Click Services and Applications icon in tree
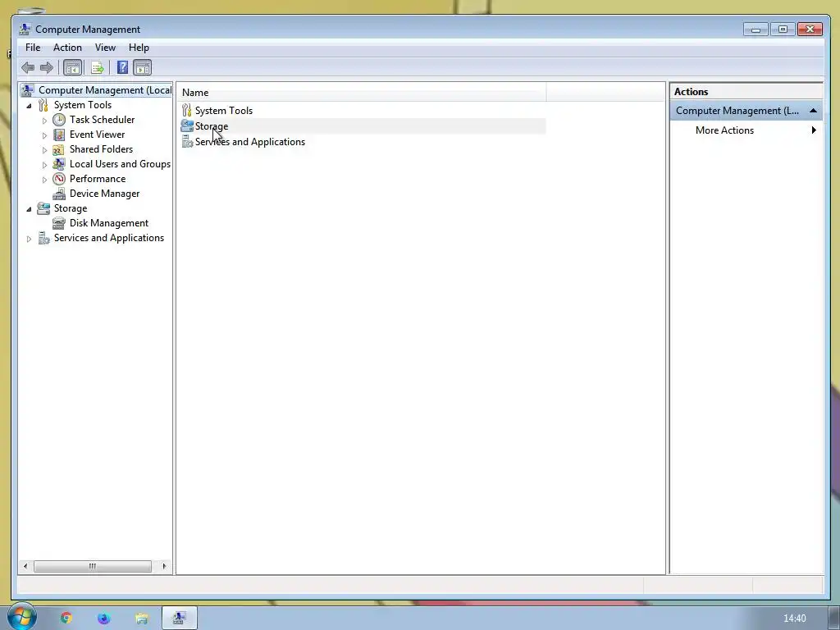840x630 pixels. (43, 238)
